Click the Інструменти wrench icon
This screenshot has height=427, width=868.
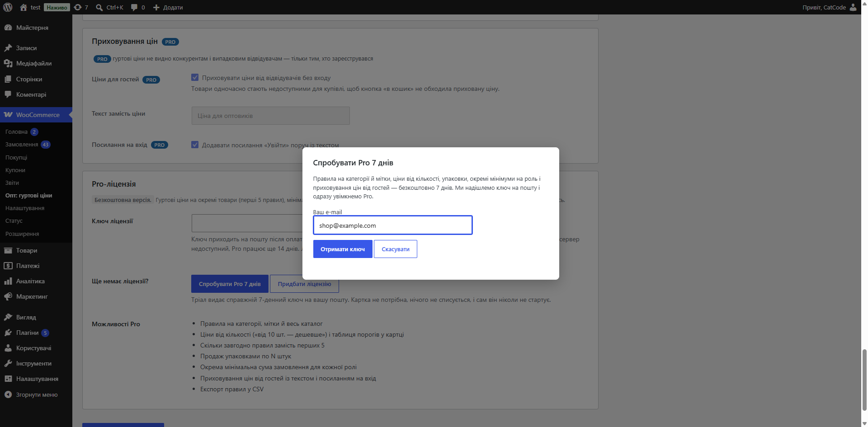click(x=8, y=363)
